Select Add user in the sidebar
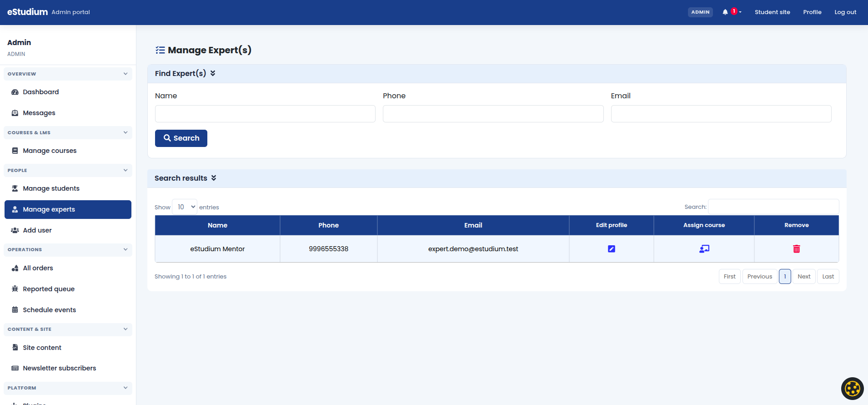 [68, 230]
